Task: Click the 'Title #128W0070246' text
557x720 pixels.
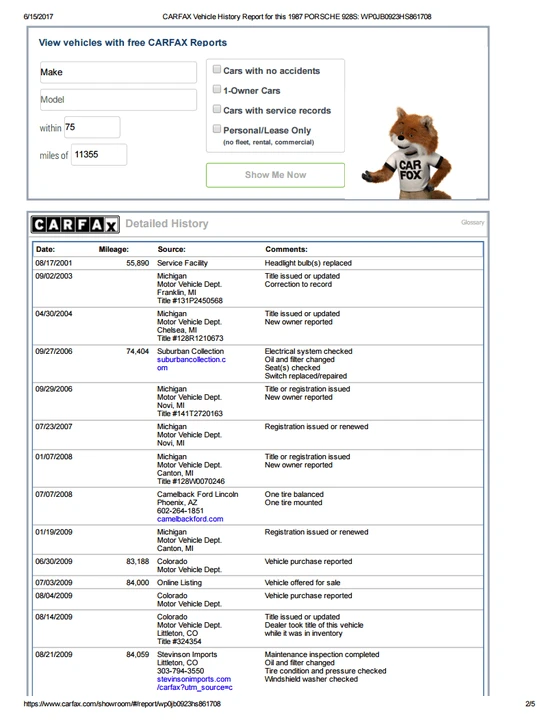Action: pyautogui.click(x=191, y=481)
